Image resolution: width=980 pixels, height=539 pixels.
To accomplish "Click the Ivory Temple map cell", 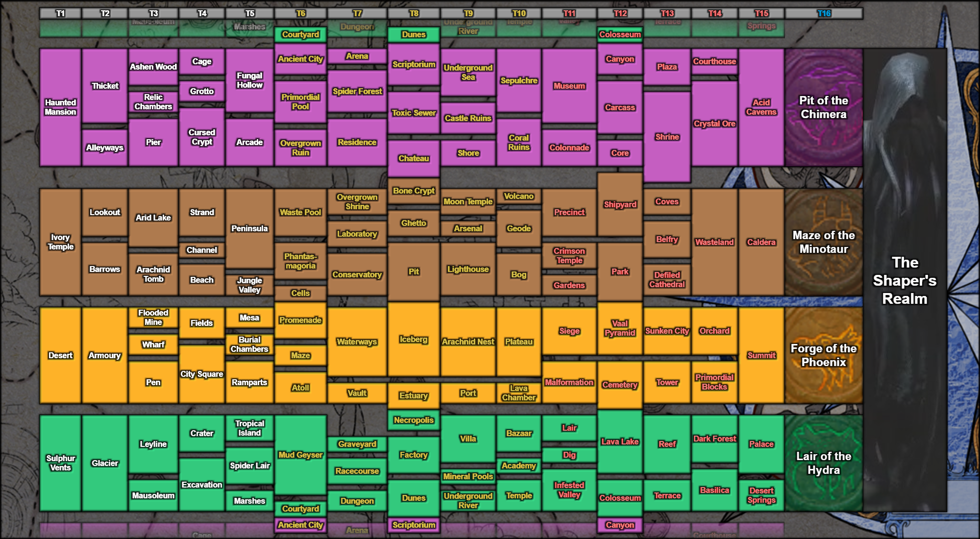I will [60, 242].
